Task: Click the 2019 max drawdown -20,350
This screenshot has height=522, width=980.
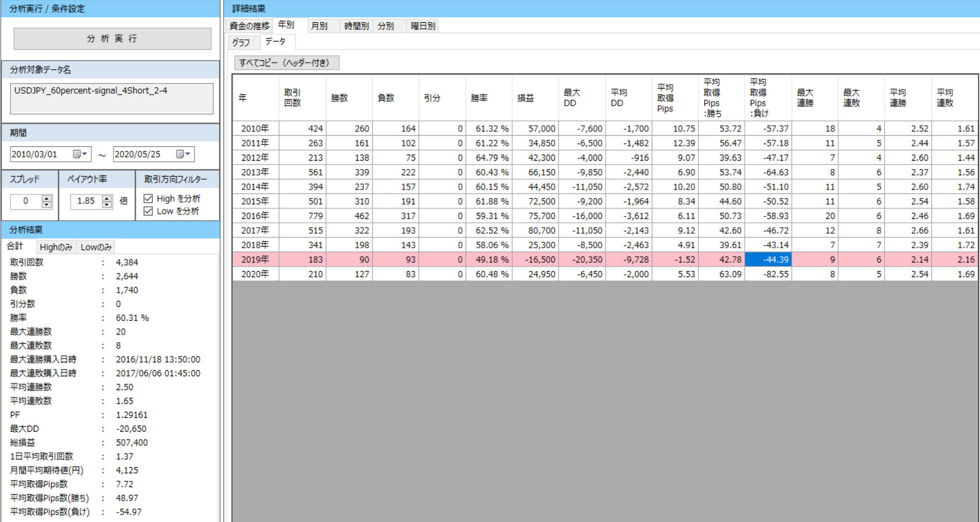Action: (582, 259)
